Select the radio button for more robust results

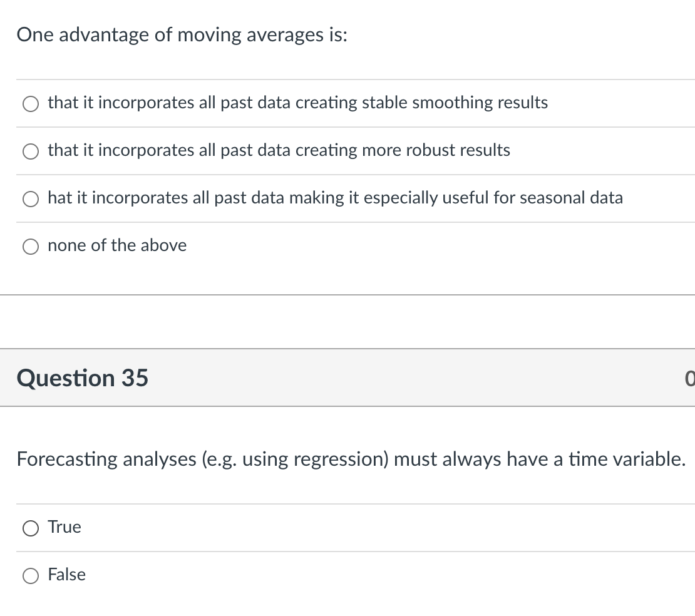click(30, 151)
